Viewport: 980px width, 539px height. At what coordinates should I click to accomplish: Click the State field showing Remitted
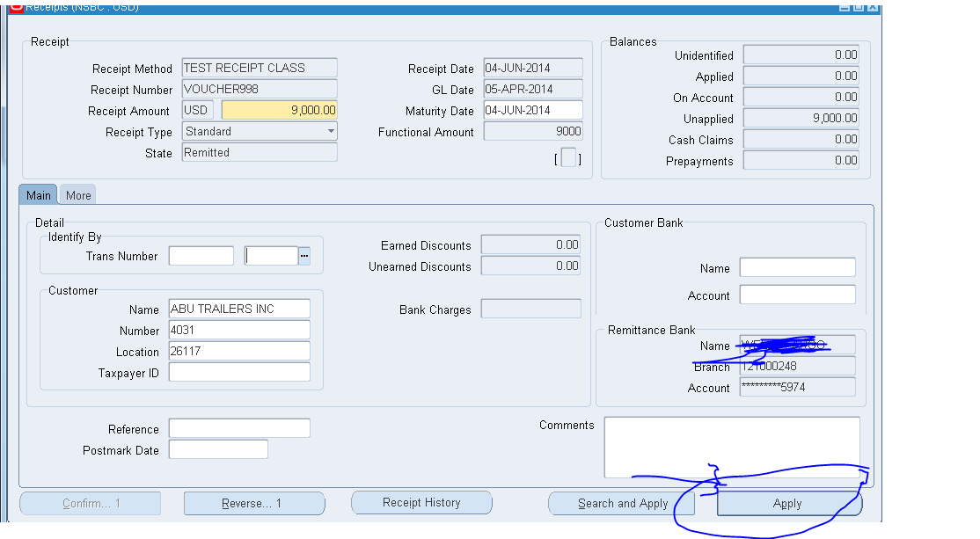(x=260, y=152)
